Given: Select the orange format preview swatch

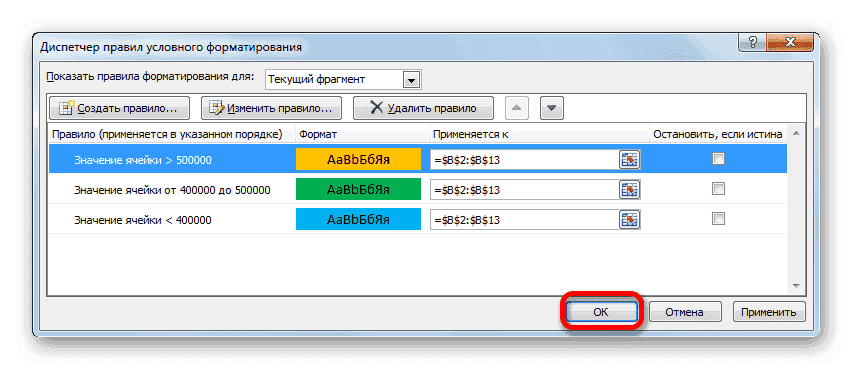Looking at the screenshot, I should coord(358,159).
